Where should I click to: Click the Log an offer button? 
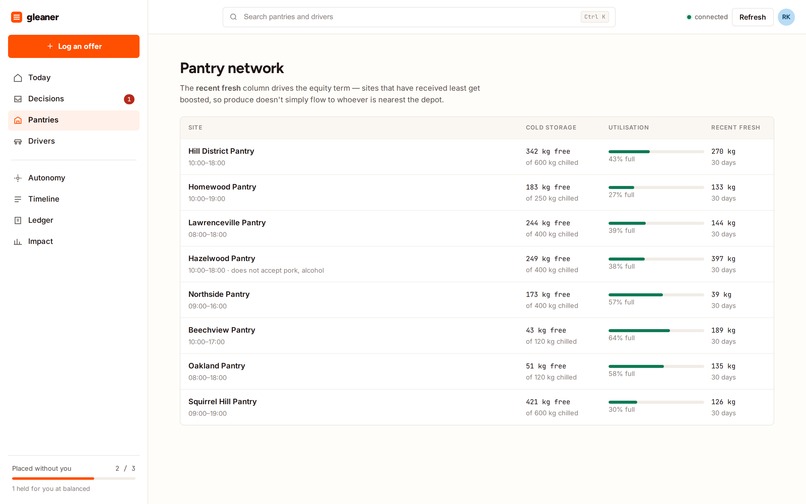(x=74, y=46)
